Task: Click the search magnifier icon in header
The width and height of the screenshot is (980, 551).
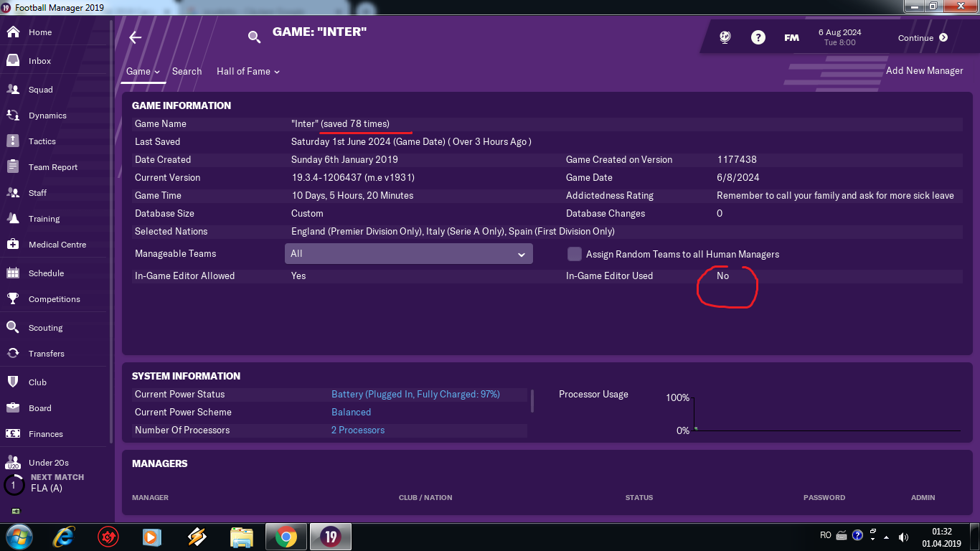Action: pos(254,37)
